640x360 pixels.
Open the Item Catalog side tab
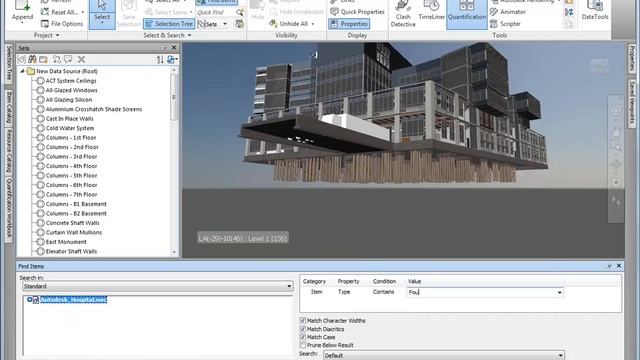click(x=9, y=107)
